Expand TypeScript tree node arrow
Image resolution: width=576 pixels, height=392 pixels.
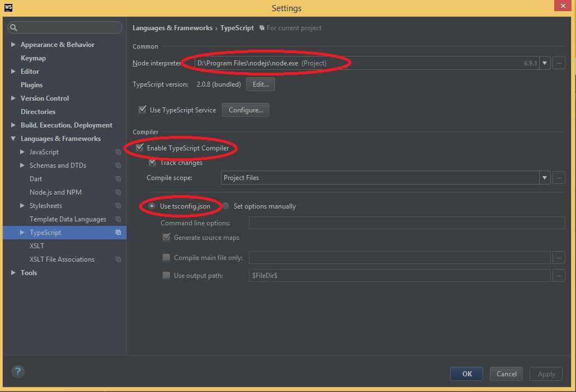pos(22,233)
